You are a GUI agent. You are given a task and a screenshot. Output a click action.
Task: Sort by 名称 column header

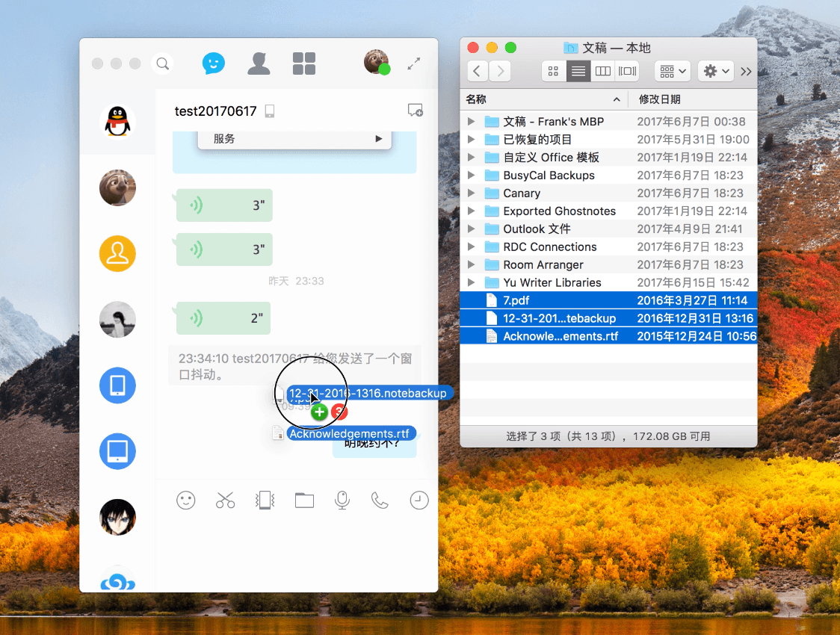click(543, 99)
